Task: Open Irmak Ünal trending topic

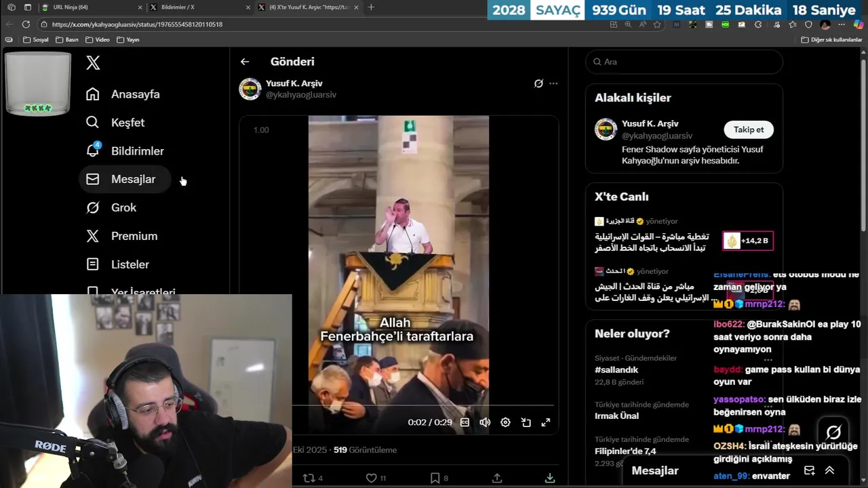Action: (616, 415)
